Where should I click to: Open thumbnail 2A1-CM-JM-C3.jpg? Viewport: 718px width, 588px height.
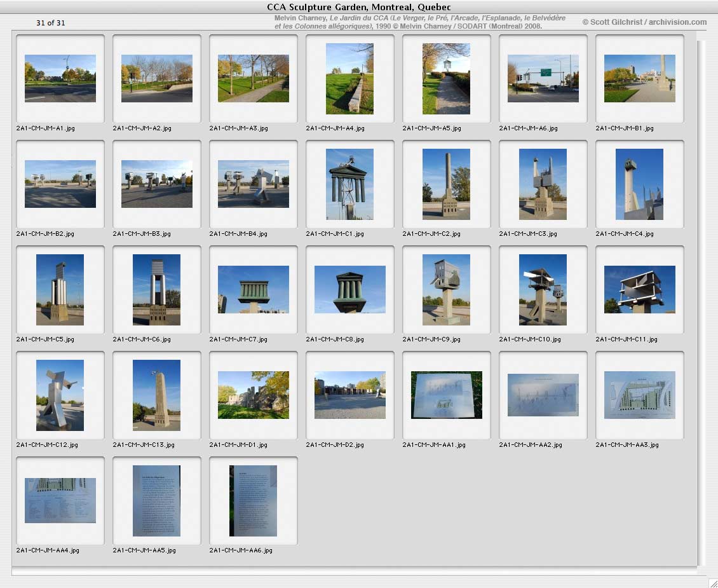click(543, 184)
